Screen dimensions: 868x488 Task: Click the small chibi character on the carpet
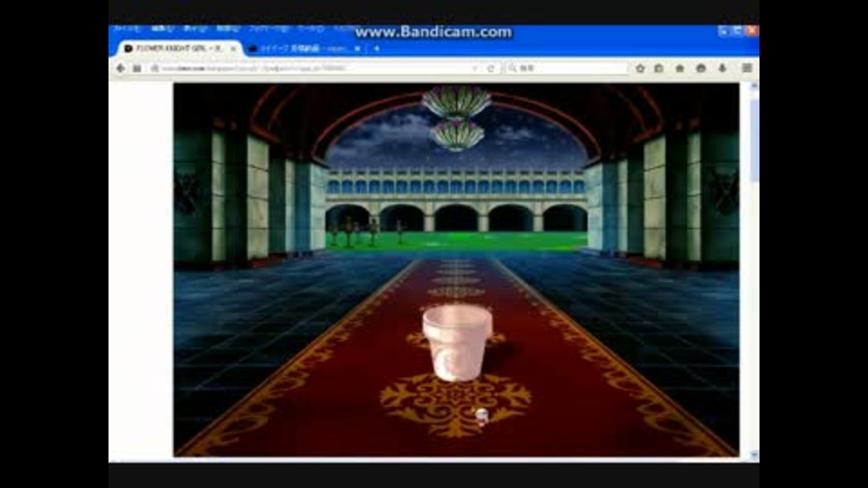pos(482,418)
